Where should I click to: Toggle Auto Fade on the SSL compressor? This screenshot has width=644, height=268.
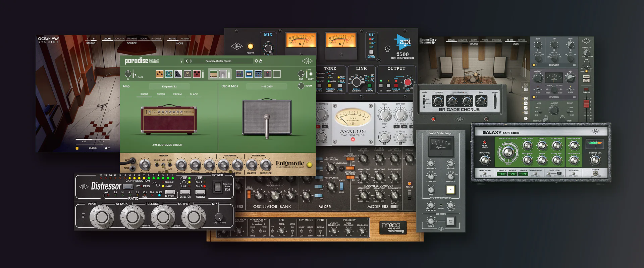coord(450,221)
